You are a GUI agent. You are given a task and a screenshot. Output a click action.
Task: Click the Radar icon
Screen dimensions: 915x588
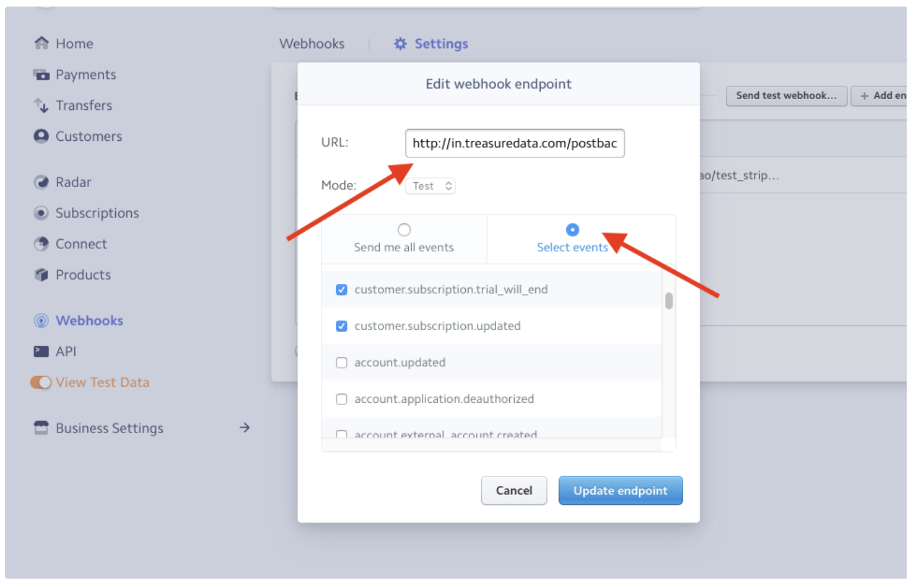(x=41, y=182)
